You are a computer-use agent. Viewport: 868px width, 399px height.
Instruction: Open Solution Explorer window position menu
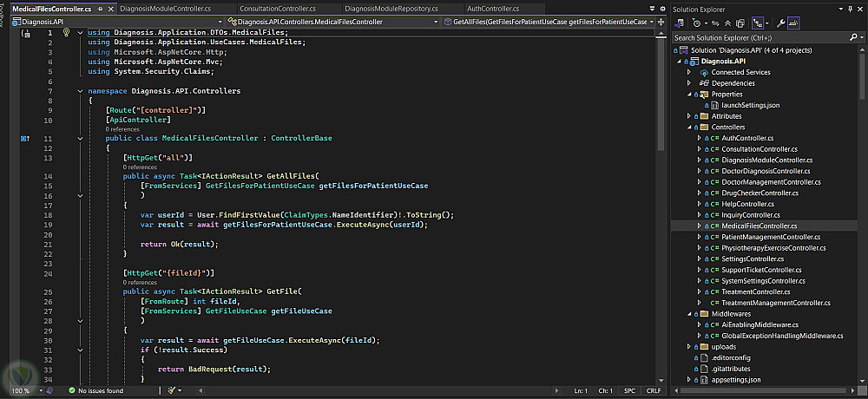point(841,9)
